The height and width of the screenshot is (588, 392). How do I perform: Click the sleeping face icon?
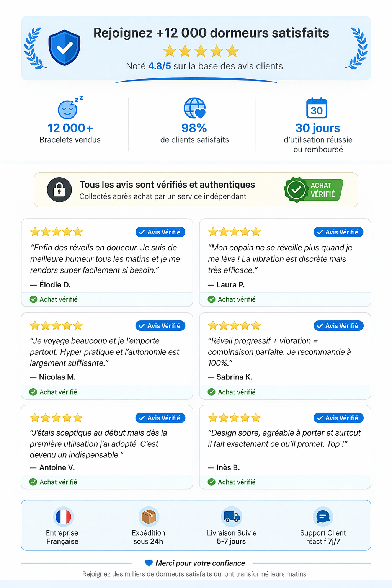68,109
